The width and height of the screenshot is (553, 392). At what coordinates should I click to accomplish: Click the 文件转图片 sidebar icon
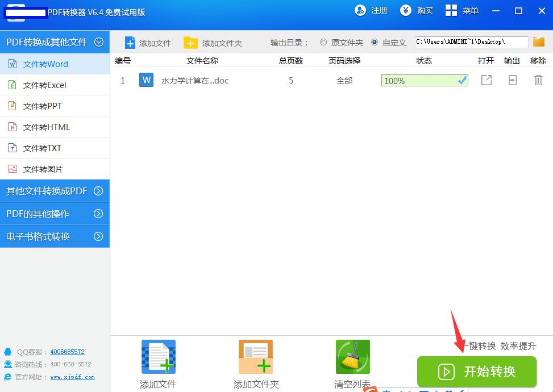(13, 169)
